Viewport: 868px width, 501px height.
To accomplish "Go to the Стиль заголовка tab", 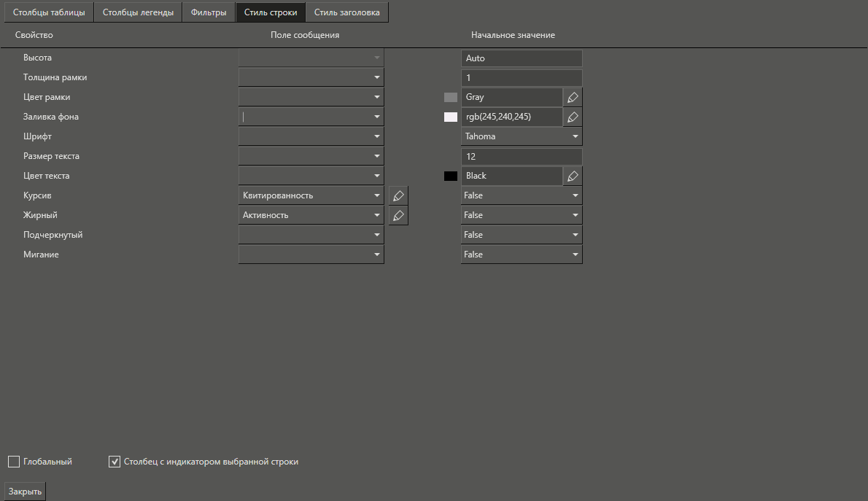I will coord(346,12).
